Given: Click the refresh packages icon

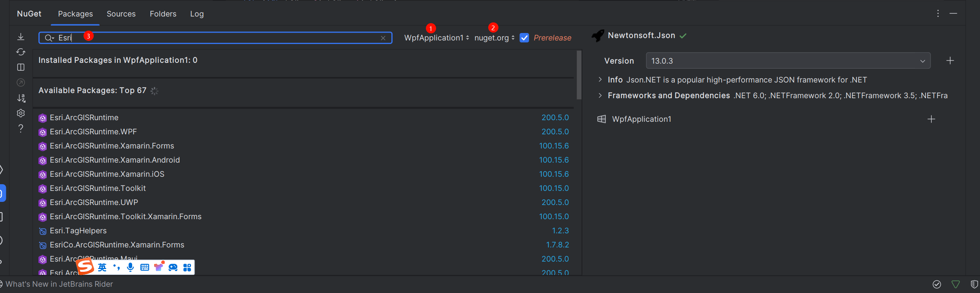Looking at the screenshot, I should pyautogui.click(x=21, y=52).
